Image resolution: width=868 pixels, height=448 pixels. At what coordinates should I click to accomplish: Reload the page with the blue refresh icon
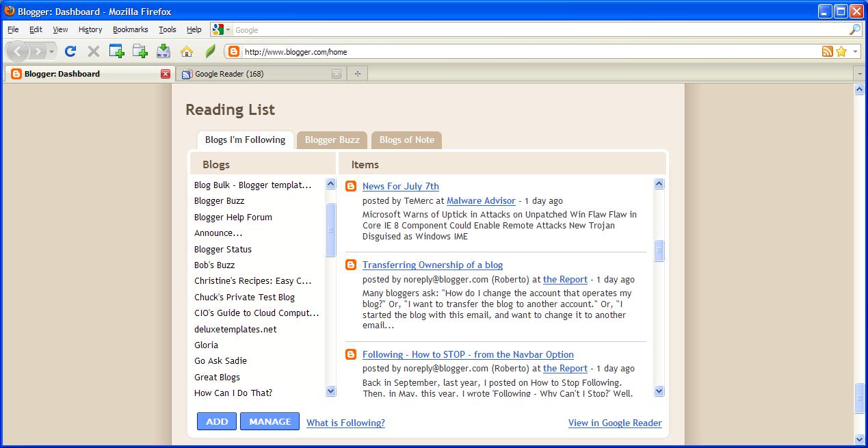70,51
